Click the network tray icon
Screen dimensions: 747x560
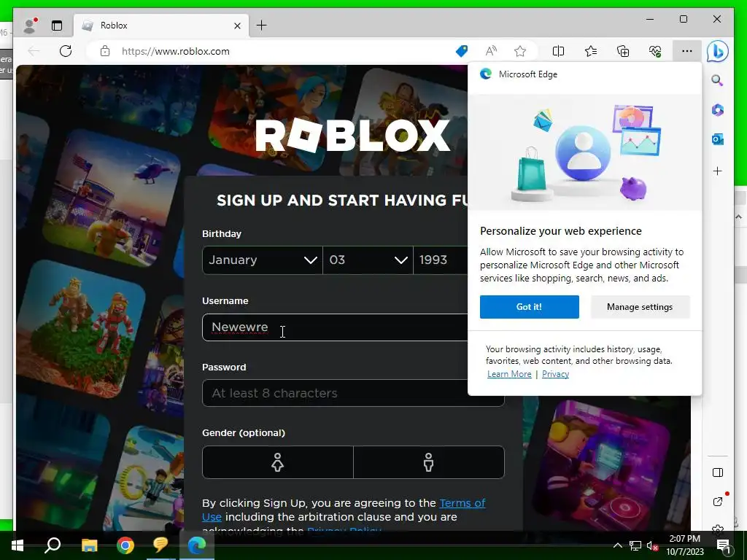635,545
